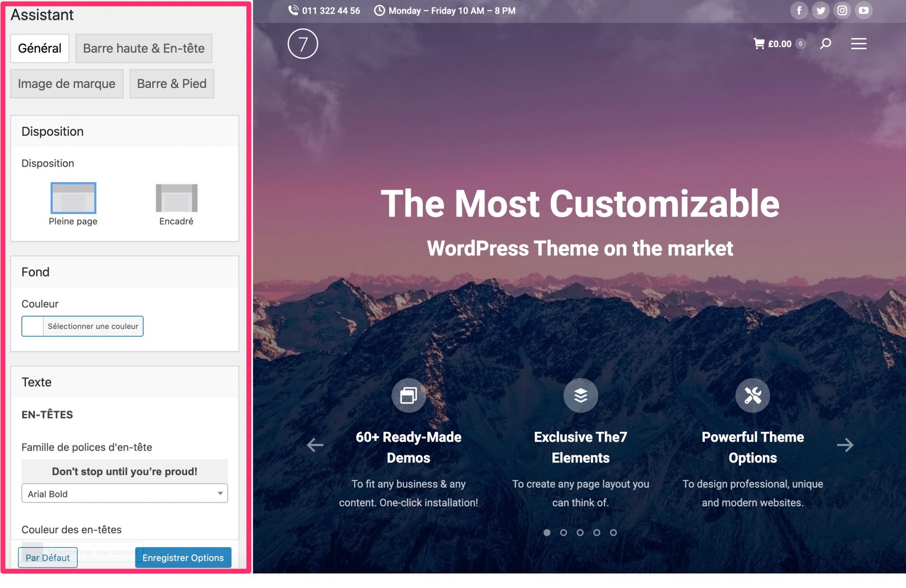Viewport: 906px width, 588px height.
Task: Select the Encadré layout option
Action: coord(177,198)
